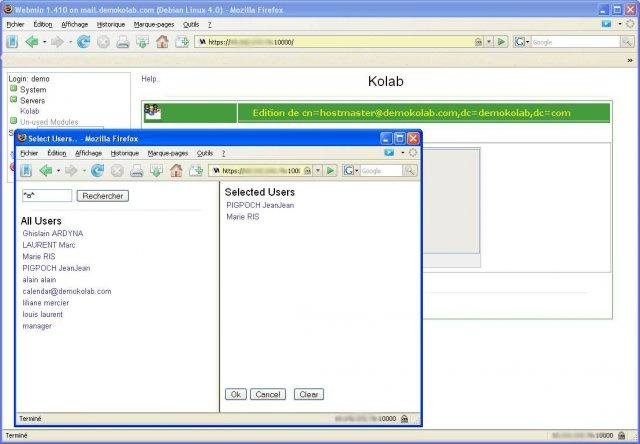Screen dimensions: 640x444
Task: Click the blue mail icon in Select Users menu bar
Action: tap(389, 153)
